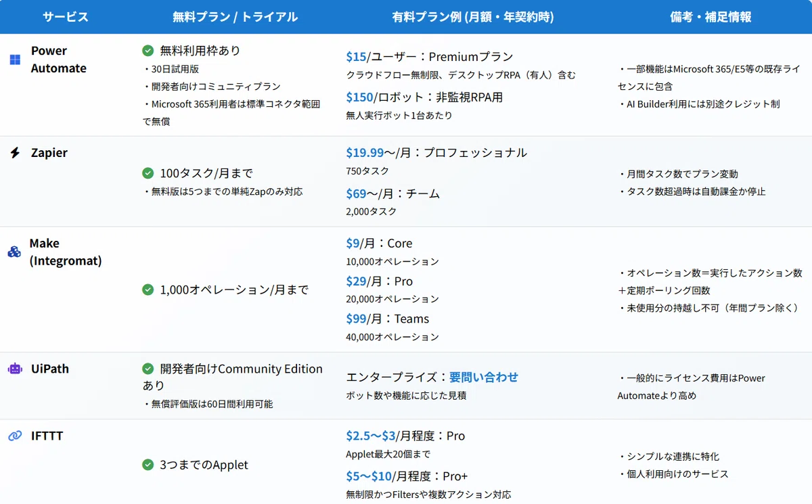Click the 無償評価版は60日間利用可能 note

pyautogui.click(x=208, y=404)
